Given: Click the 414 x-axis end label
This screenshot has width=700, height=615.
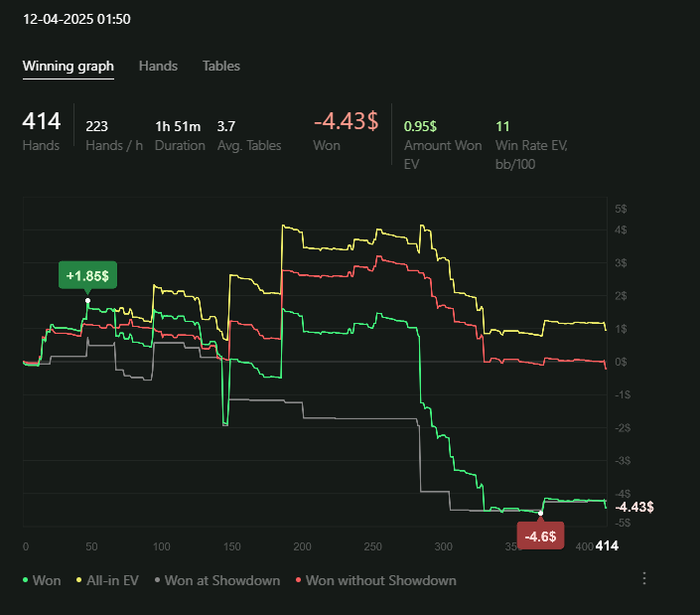Looking at the screenshot, I should click(x=607, y=546).
